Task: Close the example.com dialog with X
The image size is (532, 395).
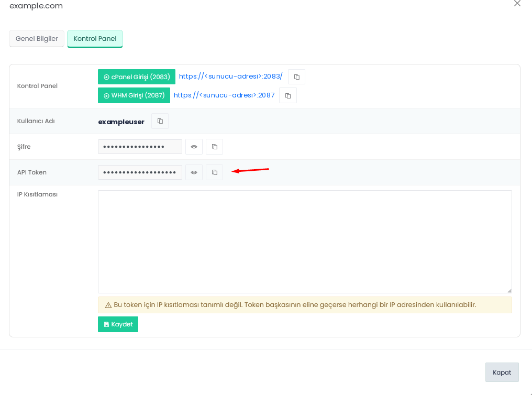Action: click(517, 3)
